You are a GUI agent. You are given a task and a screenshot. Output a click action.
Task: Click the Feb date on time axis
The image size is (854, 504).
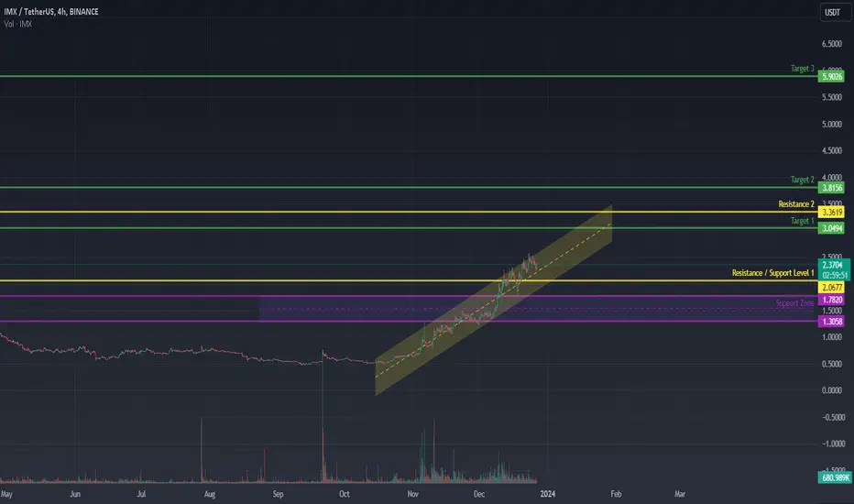[x=616, y=494]
